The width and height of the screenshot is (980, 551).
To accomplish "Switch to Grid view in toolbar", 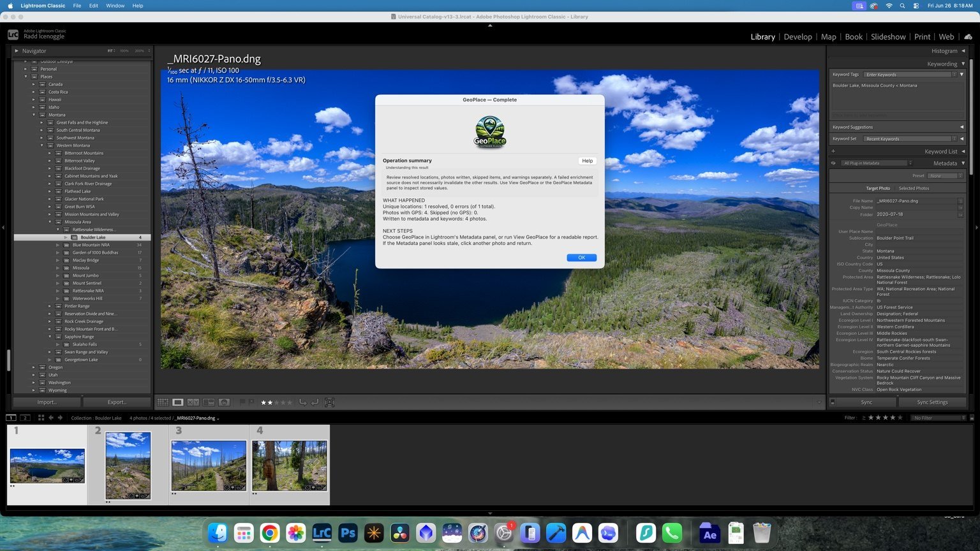I will coord(163,402).
